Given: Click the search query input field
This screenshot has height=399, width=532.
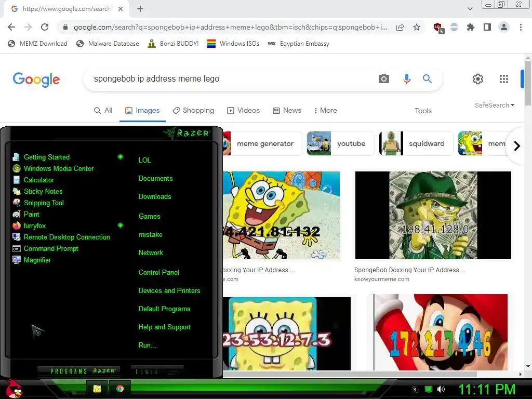Looking at the screenshot, I should point(231,79).
